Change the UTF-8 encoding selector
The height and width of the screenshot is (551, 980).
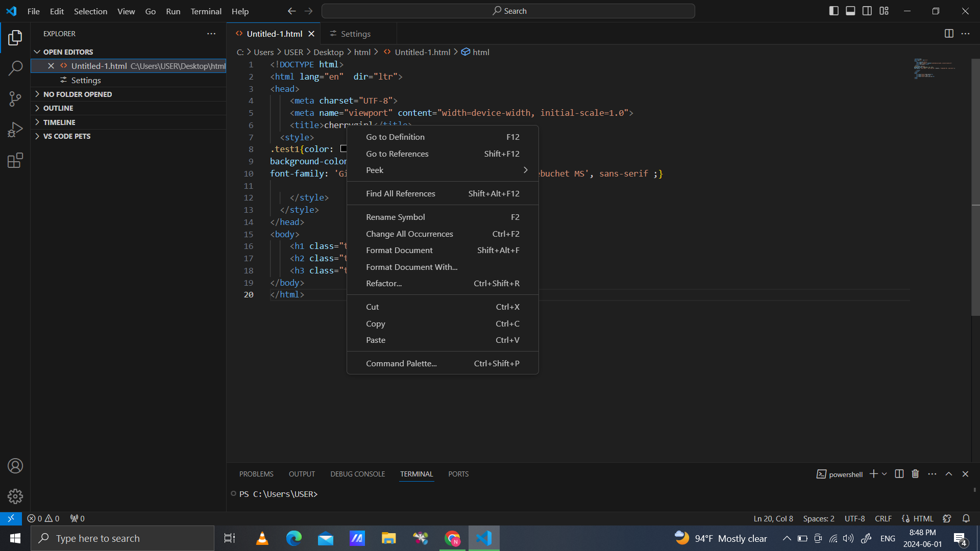pyautogui.click(x=854, y=518)
